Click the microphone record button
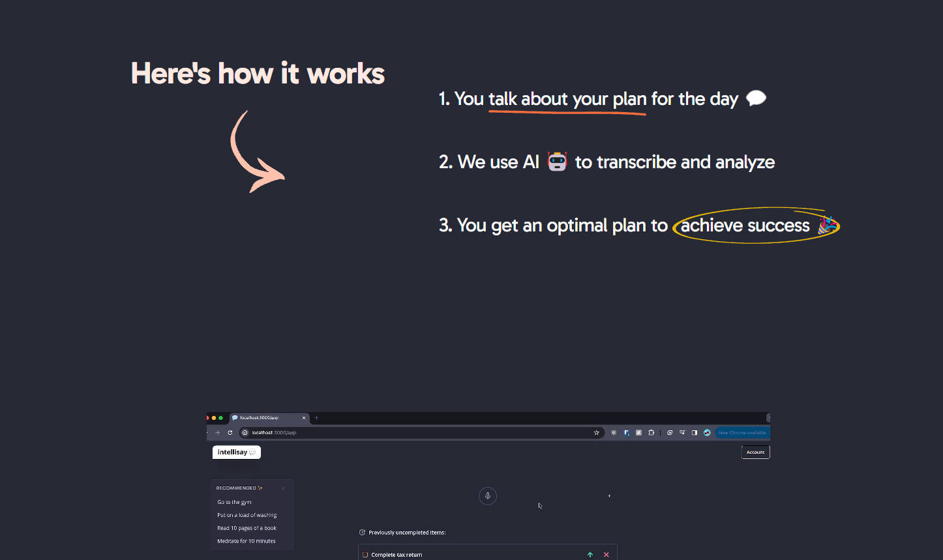 [487, 496]
